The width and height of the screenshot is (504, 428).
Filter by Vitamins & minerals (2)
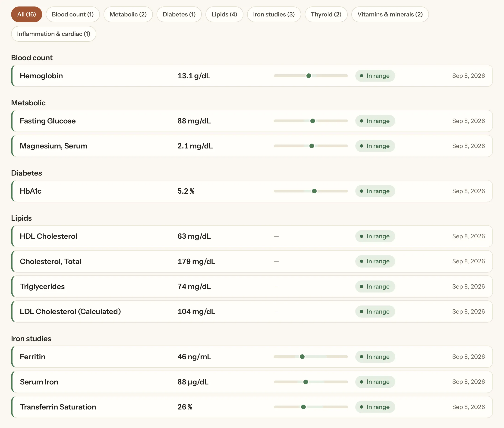[x=390, y=14]
